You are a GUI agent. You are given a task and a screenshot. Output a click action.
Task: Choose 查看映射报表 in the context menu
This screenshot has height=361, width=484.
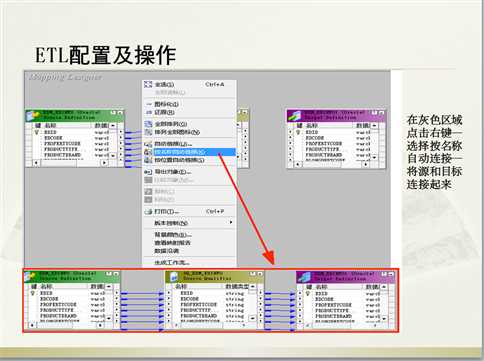[x=189, y=243]
